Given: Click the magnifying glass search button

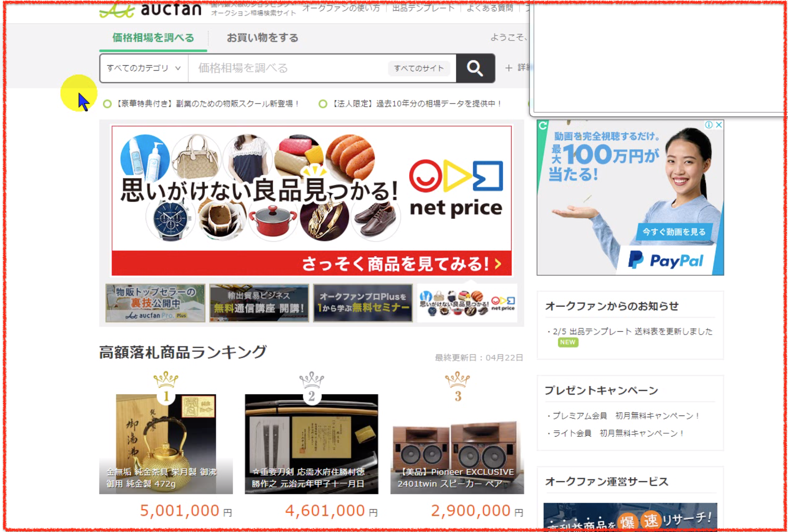Looking at the screenshot, I should coord(475,68).
